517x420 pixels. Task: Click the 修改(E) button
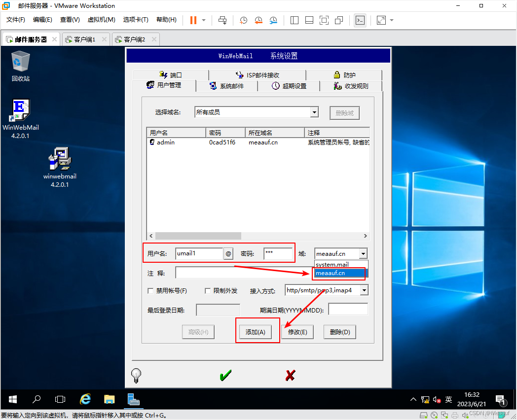pos(297,332)
